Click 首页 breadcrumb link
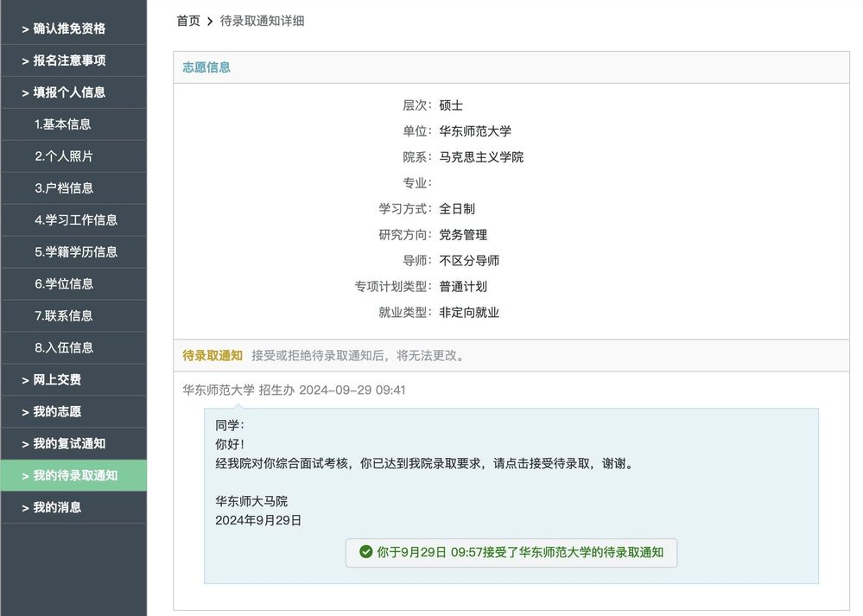This screenshot has height=616, width=863. click(x=188, y=21)
